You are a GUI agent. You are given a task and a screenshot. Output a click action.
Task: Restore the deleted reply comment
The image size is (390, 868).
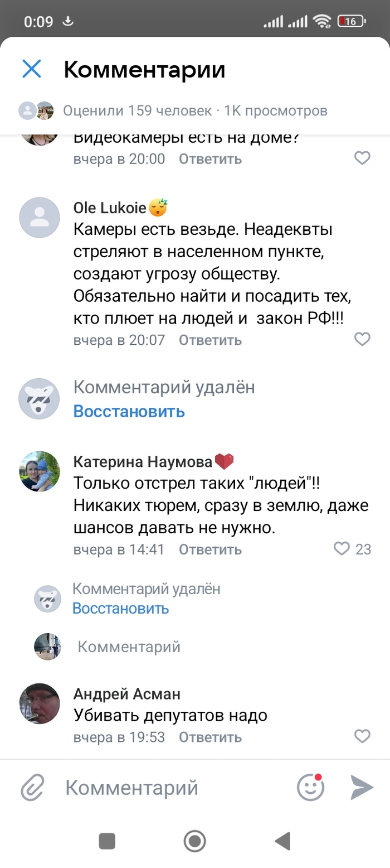point(120,607)
